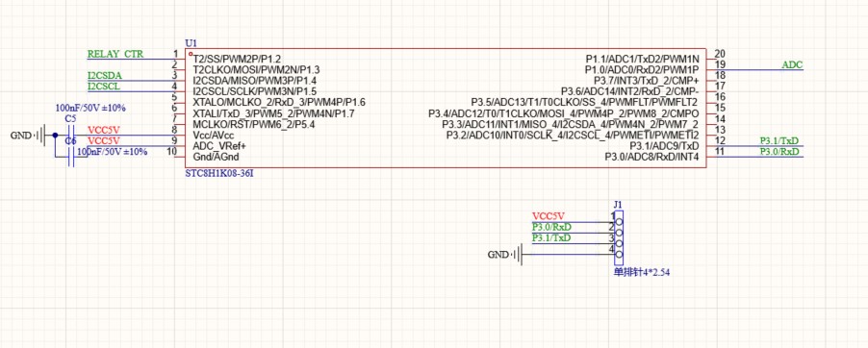
Task: Click the Vcc/AVcc pin name
Action: pyautogui.click(x=214, y=135)
